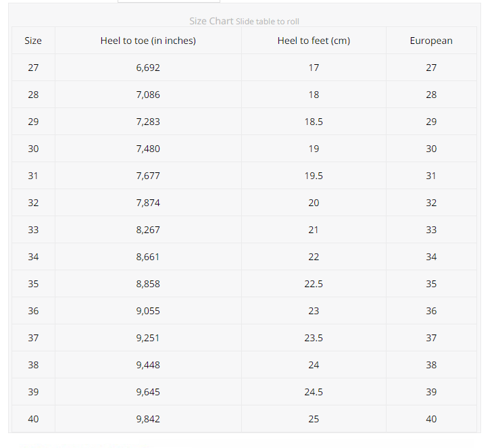Click size 40 in the Size column

(33, 419)
